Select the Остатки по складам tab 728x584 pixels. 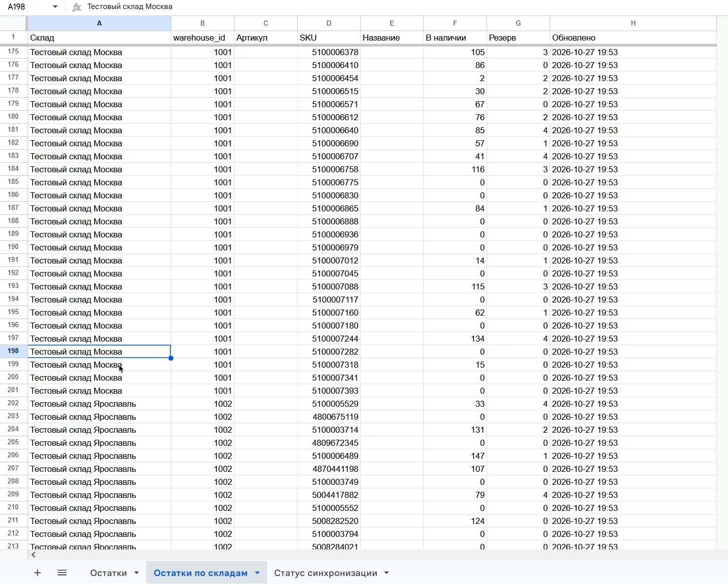(200, 573)
